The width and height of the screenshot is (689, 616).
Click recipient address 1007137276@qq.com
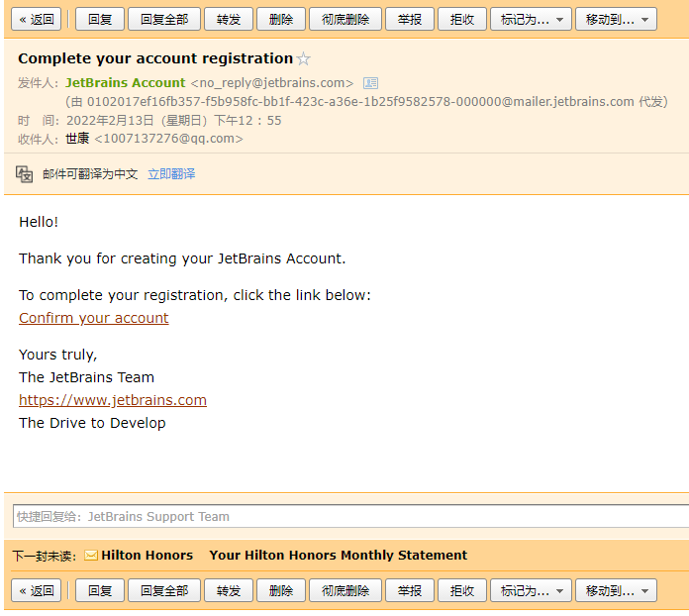(x=168, y=139)
